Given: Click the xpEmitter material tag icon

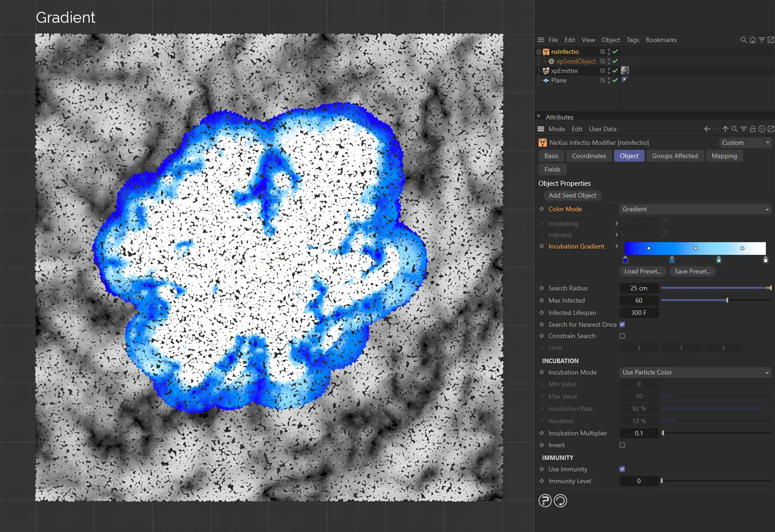Looking at the screenshot, I should (x=625, y=71).
